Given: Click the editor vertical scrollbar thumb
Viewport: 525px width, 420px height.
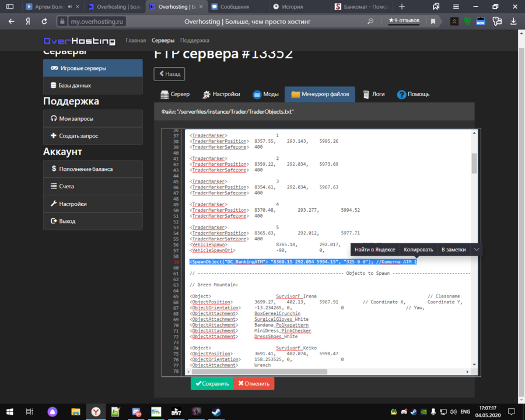Looking at the screenshot, I should coord(474,163).
